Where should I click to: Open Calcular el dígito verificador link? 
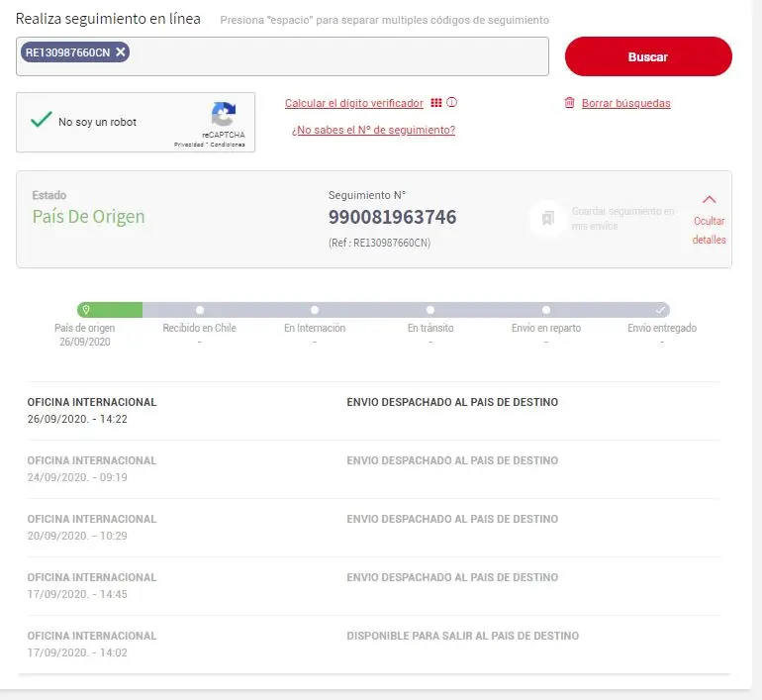[x=354, y=103]
